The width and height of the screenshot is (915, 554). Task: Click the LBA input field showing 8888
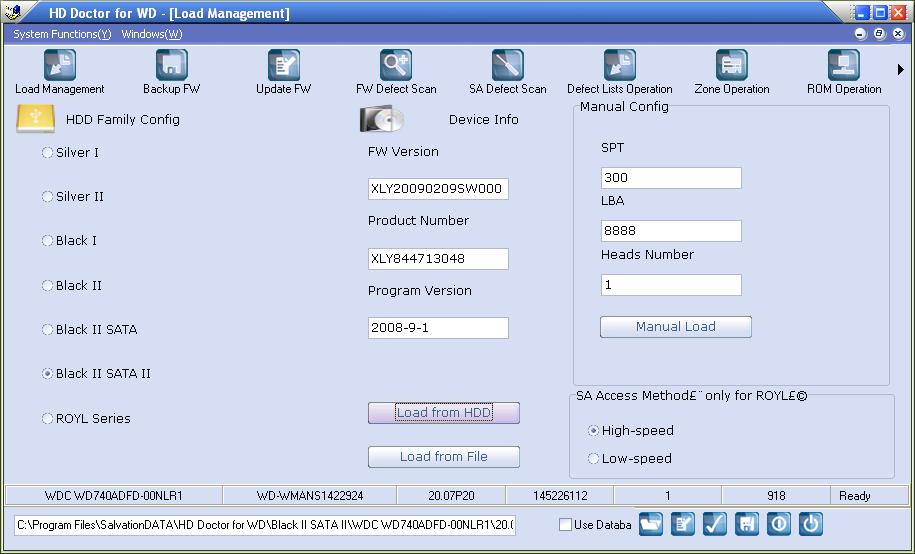pos(671,231)
